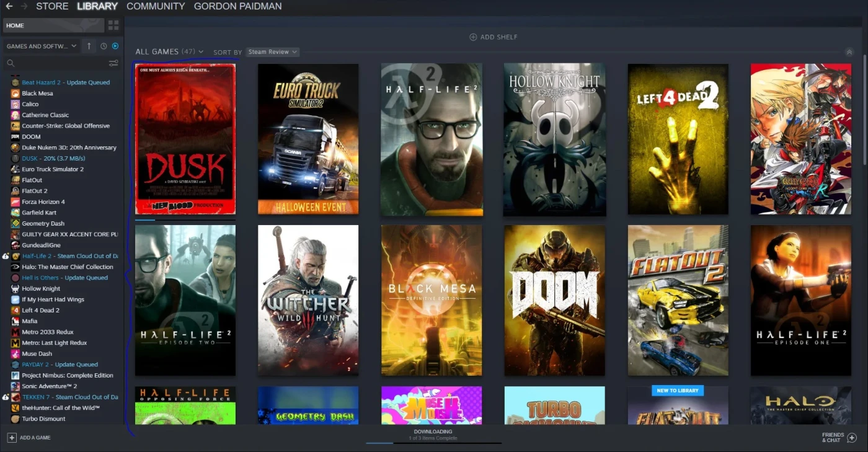Click the bottom download progress bar
868x452 pixels.
coord(433,443)
